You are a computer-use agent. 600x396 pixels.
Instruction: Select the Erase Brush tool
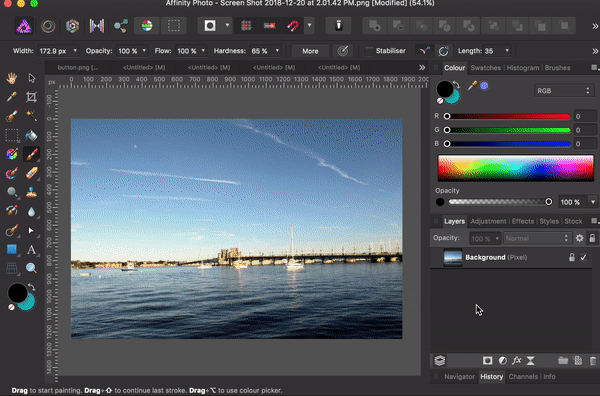click(x=31, y=173)
